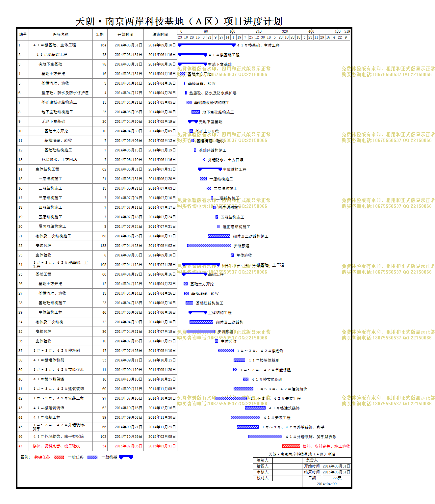Click the long bar beside 安装预埋 in row 22
The width and height of the screenshot is (435, 504).
tap(209, 246)
